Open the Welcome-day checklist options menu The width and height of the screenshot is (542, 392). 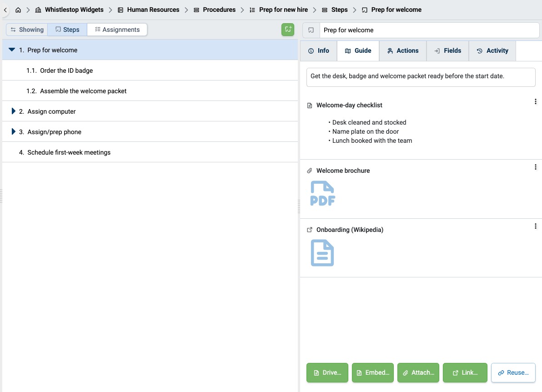pos(536,101)
